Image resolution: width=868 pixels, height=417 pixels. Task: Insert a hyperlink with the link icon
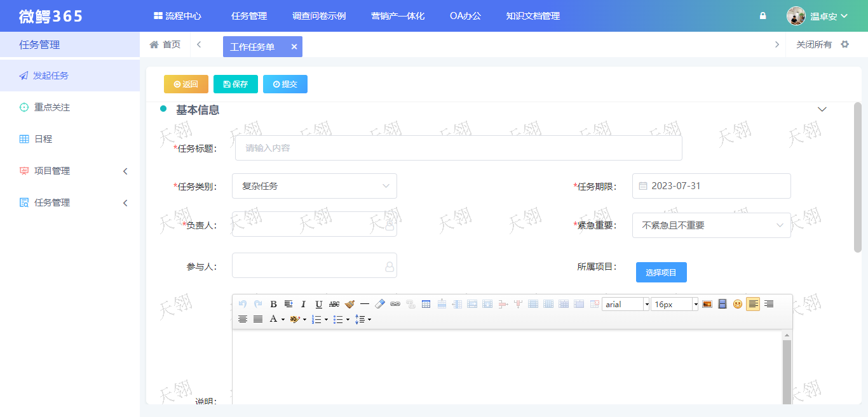click(395, 304)
